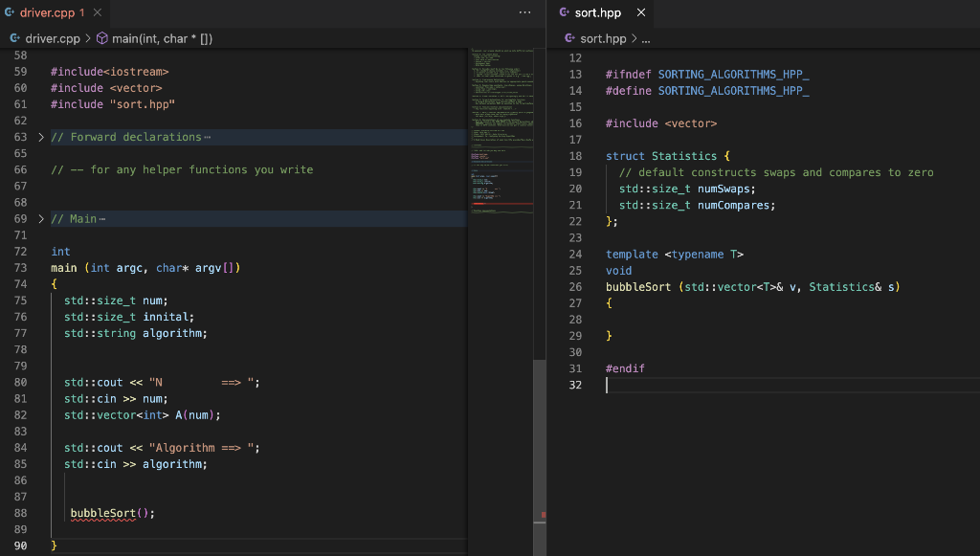This screenshot has width=980, height=556.
Task: Click the underlined bubbleSort() call on line 88
Action: [x=112, y=514]
